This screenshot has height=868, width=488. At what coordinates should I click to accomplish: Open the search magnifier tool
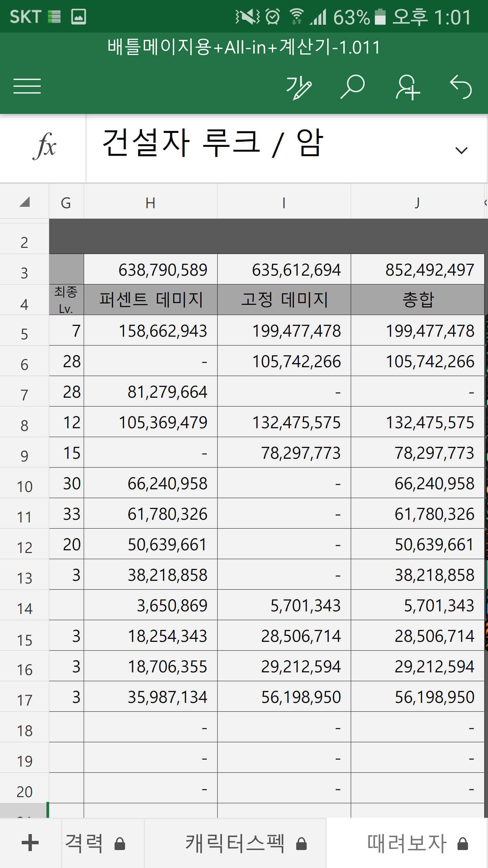pos(352,87)
